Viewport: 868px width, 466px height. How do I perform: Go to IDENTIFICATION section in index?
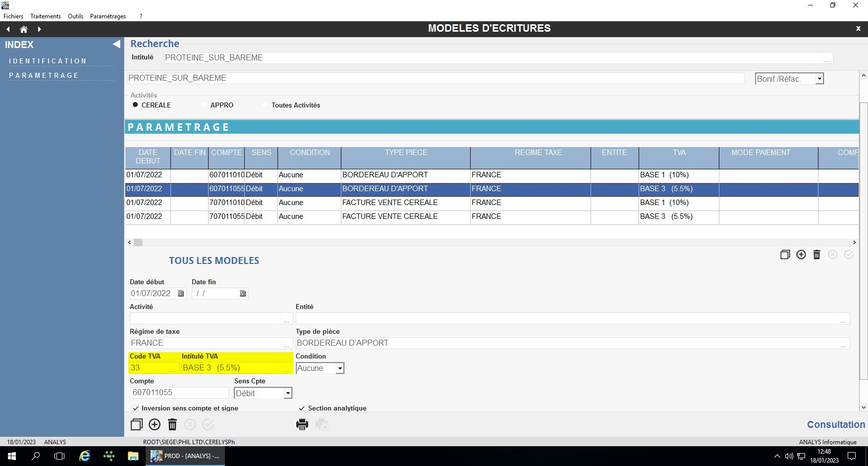48,61
